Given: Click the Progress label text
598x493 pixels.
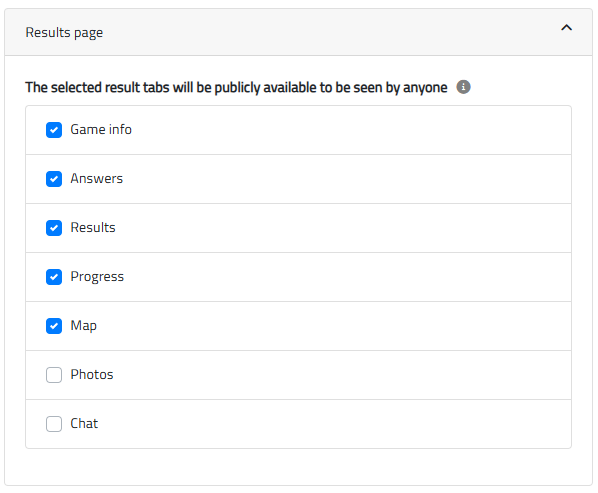Looking at the screenshot, I should (x=97, y=277).
